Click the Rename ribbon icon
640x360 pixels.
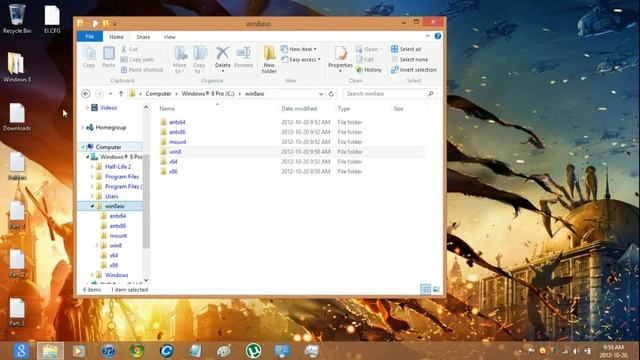tap(243, 57)
